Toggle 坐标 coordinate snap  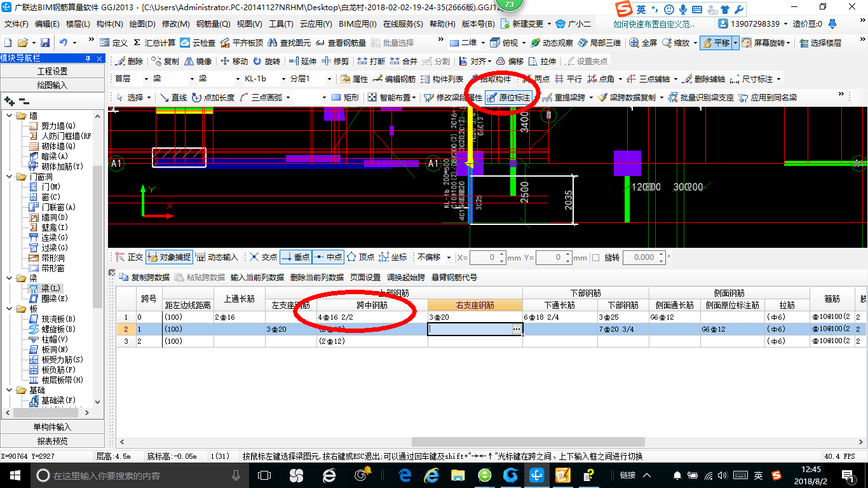coord(393,257)
